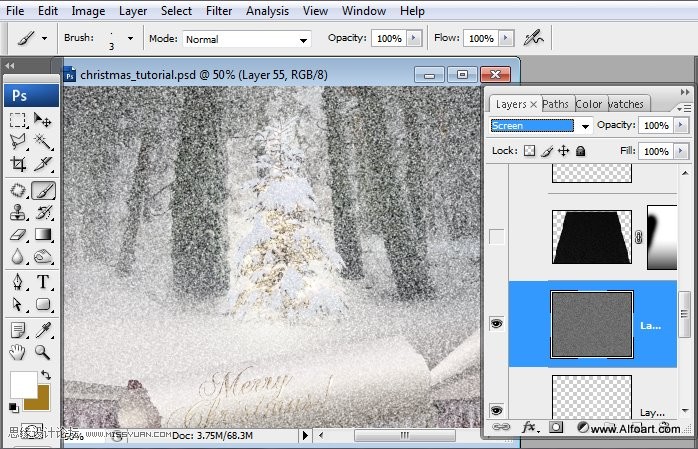Open the brush Mode Normal dropdown
This screenshot has width=698, height=449.
(x=304, y=39)
